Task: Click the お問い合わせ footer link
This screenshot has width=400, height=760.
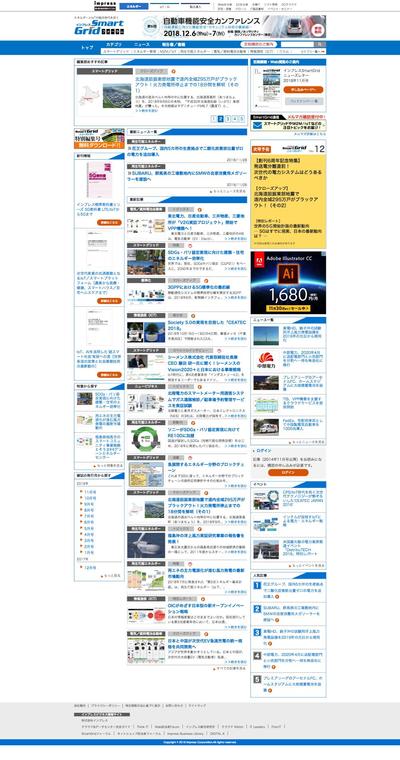Action: coord(173,705)
